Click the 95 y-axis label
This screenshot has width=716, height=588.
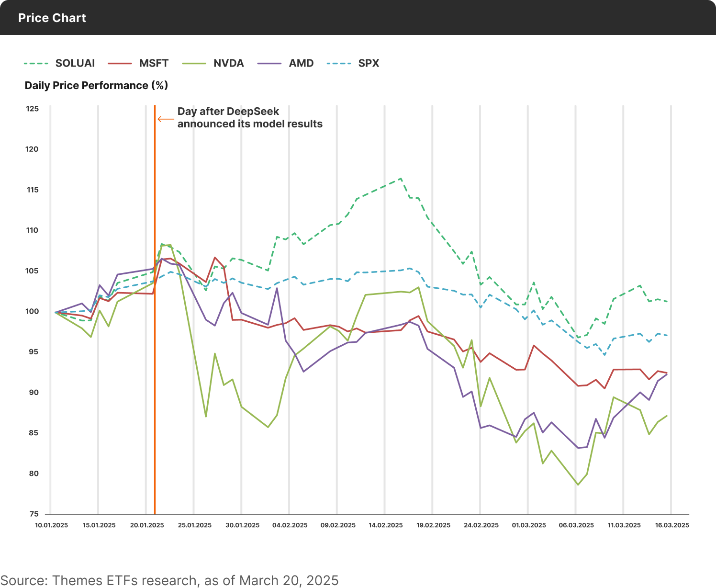pos(34,352)
